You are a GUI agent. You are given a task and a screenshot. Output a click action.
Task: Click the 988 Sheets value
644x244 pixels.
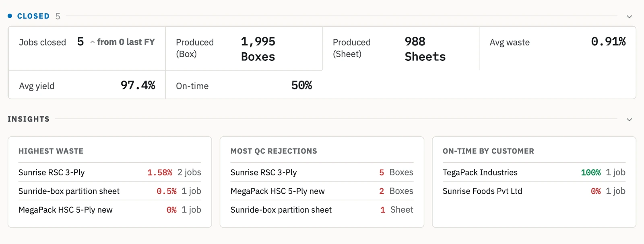425,49
